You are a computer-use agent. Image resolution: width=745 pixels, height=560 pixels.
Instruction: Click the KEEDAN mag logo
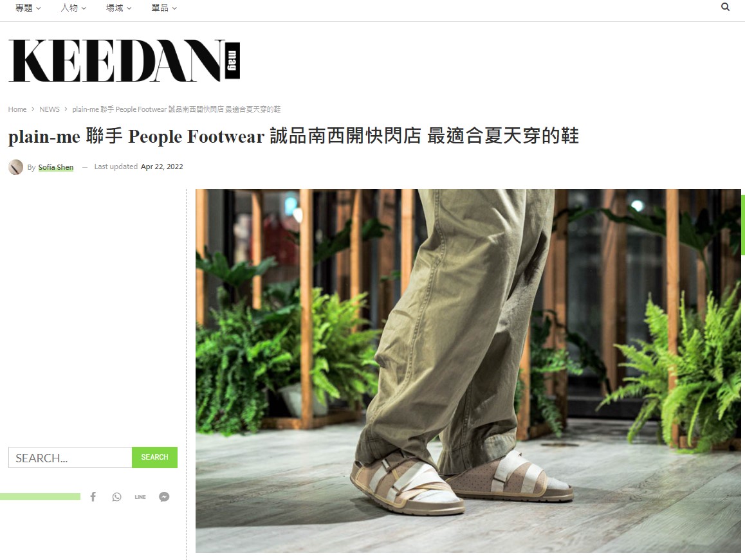124,61
